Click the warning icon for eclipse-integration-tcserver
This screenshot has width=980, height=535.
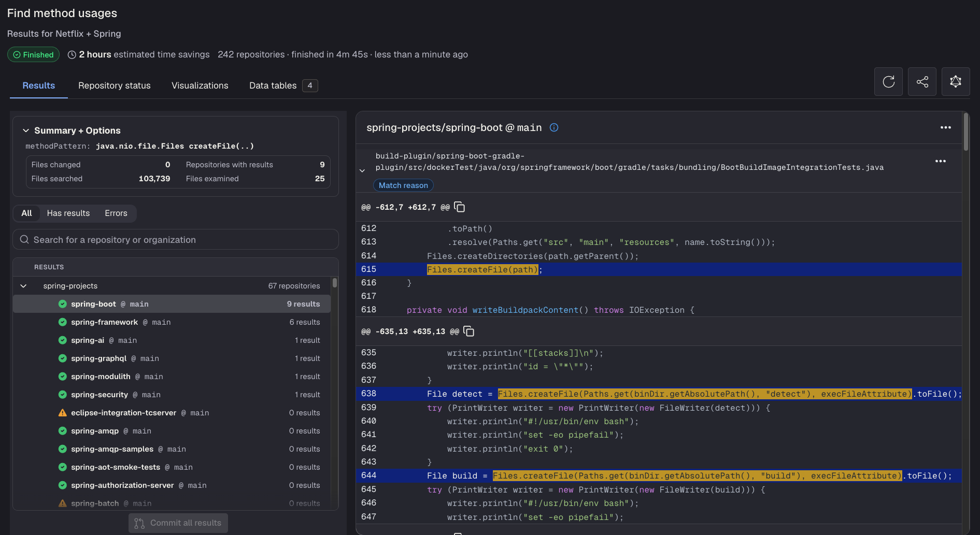click(63, 413)
